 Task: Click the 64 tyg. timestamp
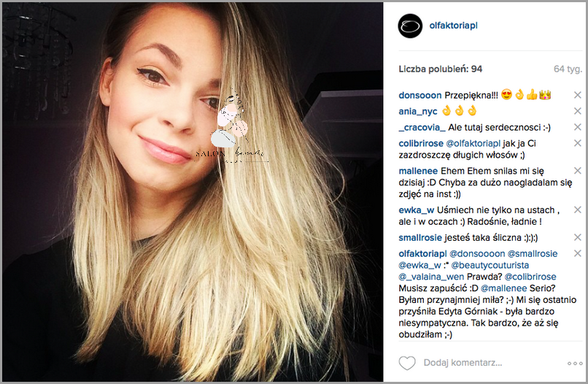[568, 69]
